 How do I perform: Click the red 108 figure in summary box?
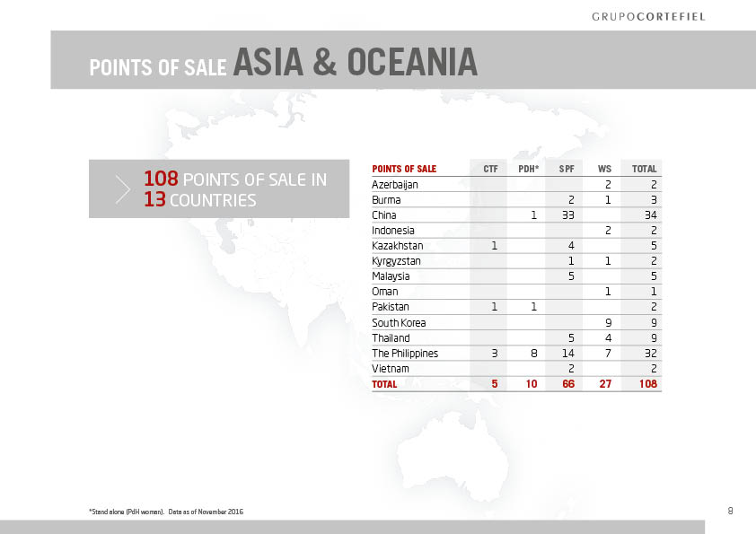(x=161, y=179)
